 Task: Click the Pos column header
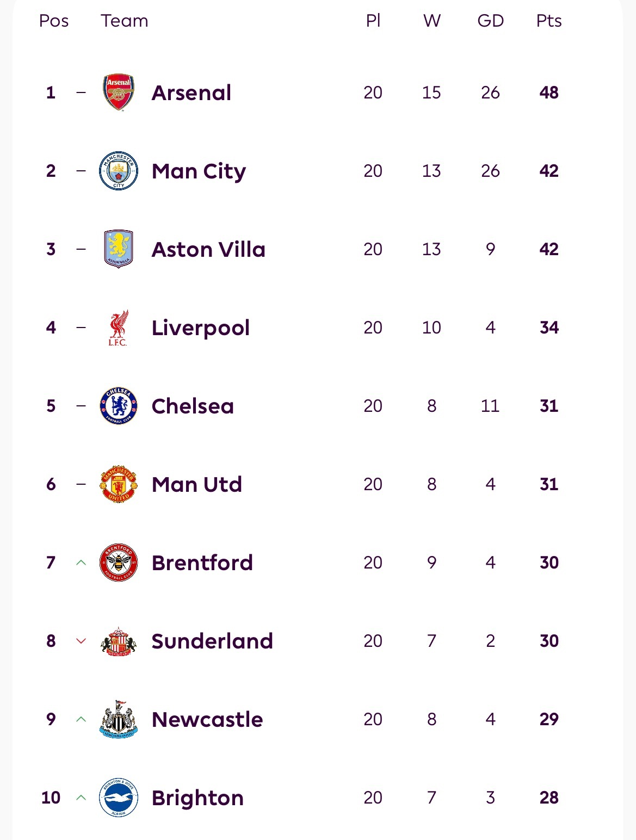coord(54,21)
